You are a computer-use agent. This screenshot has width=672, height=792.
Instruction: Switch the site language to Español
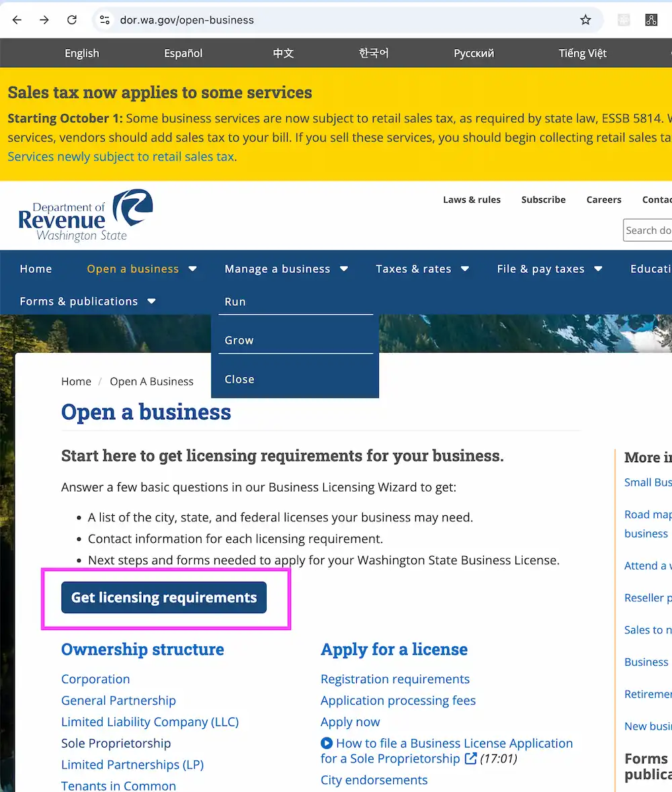[x=183, y=52]
